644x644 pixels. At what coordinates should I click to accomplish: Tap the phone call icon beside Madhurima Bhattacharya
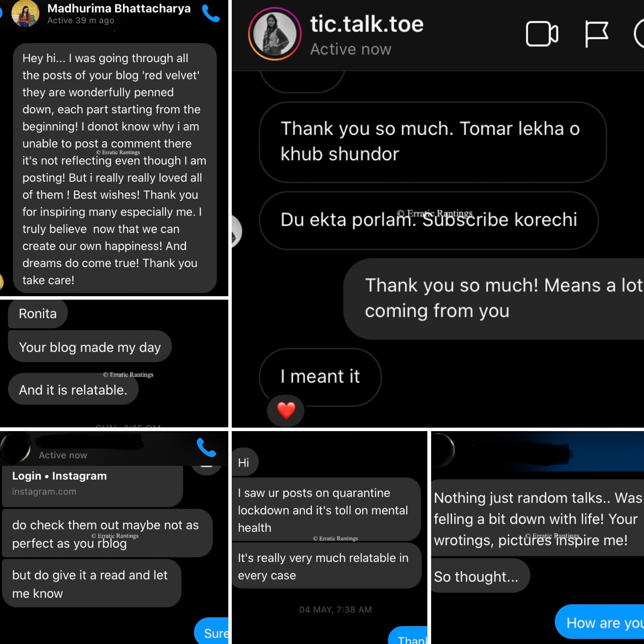(211, 13)
